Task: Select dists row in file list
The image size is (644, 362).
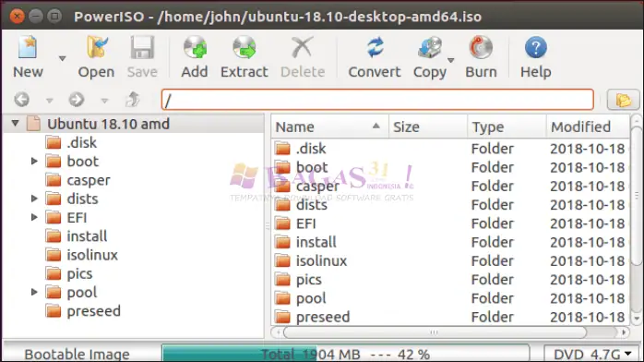Action: pos(450,205)
